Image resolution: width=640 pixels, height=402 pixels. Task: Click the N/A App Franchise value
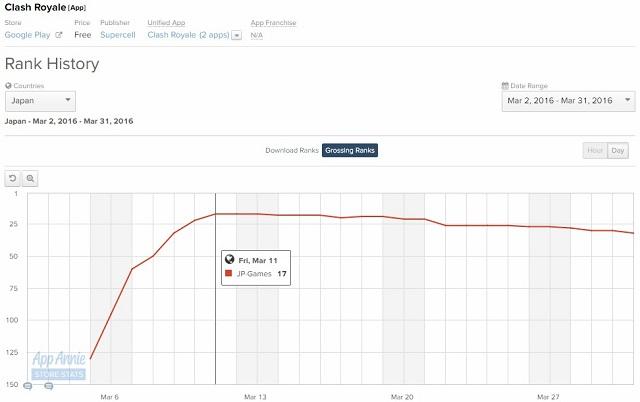tap(257, 36)
